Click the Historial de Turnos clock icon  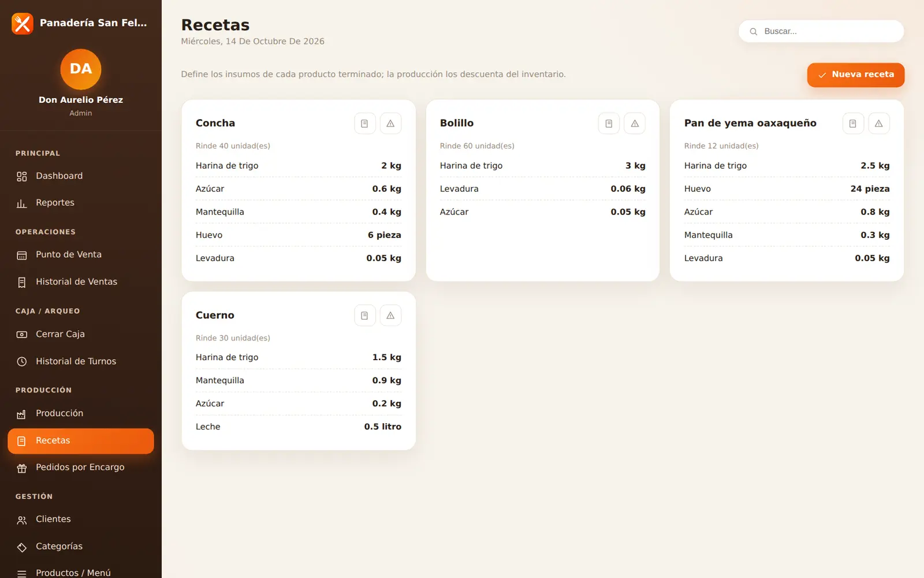tap(22, 361)
